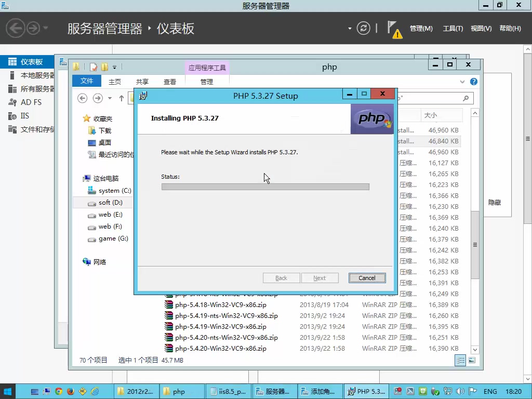Open Server Manager refresh icon
This screenshot has width=532, height=399.
click(x=363, y=28)
